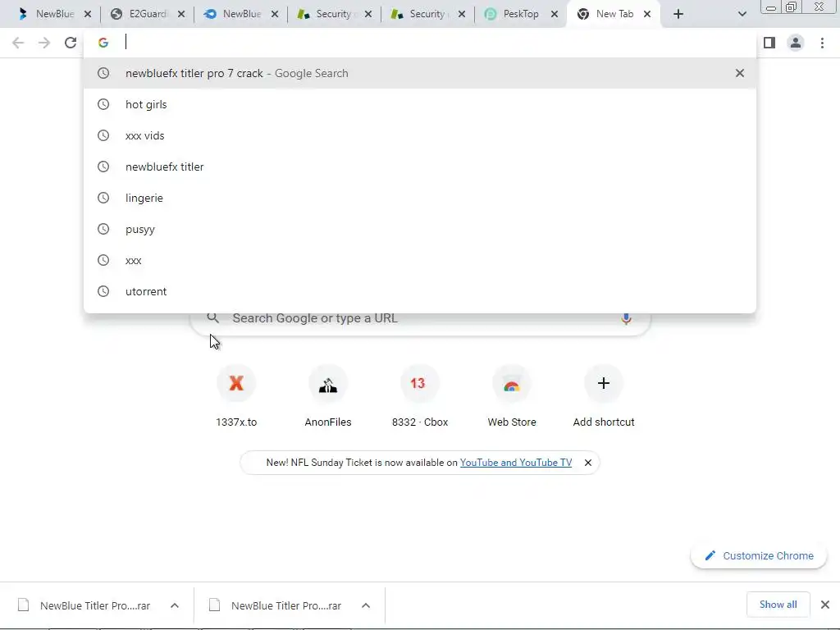Image resolution: width=840 pixels, height=630 pixels.
Task: Open the side panel icon in toolbar
Action: pyautogui.click(x=769, y=43)
